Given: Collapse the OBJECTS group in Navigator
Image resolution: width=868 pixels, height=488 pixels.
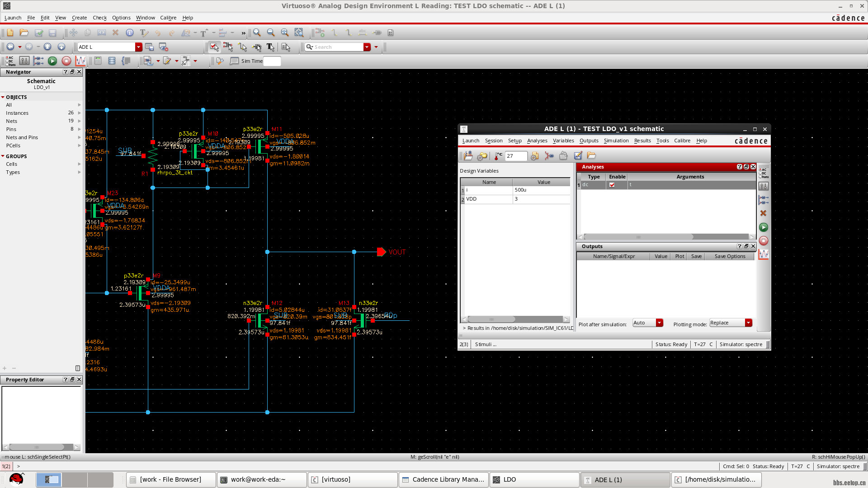Looking at the screenshot, I should pos(3,97).
